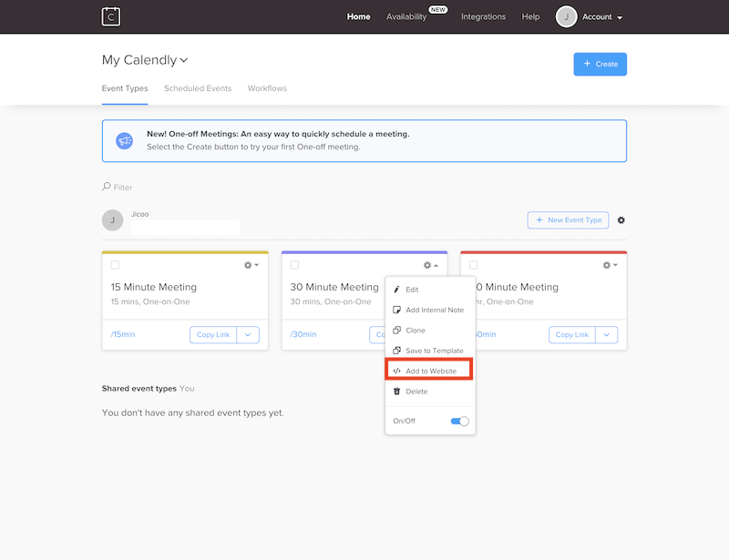Click the Jicoo user name
729x560 pixels.
(x=140, y=214)
